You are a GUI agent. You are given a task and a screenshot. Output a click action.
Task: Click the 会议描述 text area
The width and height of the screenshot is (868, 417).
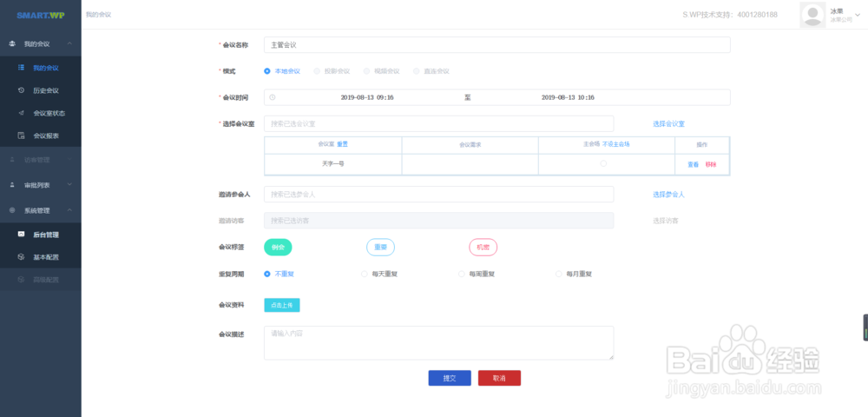439,343
